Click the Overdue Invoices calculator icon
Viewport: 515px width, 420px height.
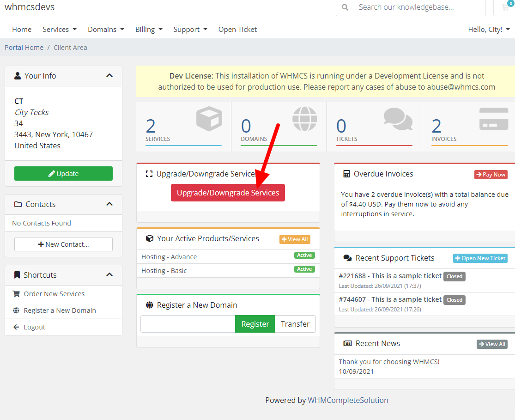coord(346,174)
